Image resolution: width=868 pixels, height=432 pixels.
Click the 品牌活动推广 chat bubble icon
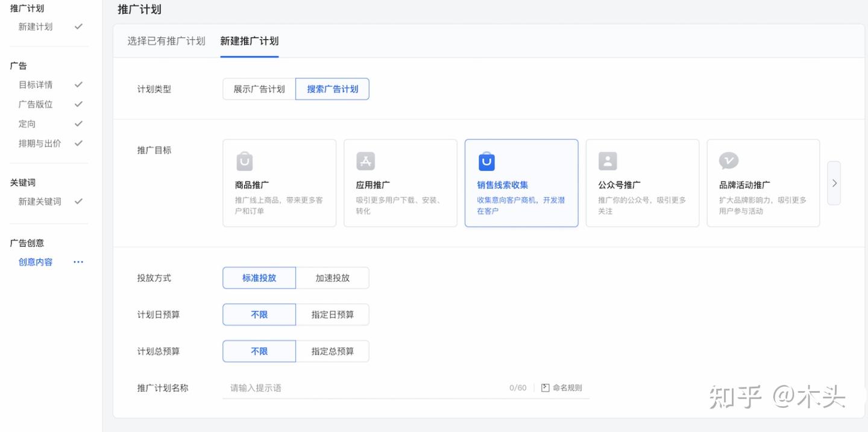click(x=729, y=161)
